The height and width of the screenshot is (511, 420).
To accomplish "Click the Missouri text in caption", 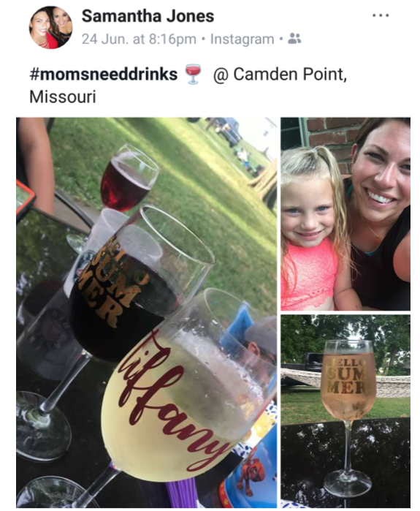I will [63, 96].
